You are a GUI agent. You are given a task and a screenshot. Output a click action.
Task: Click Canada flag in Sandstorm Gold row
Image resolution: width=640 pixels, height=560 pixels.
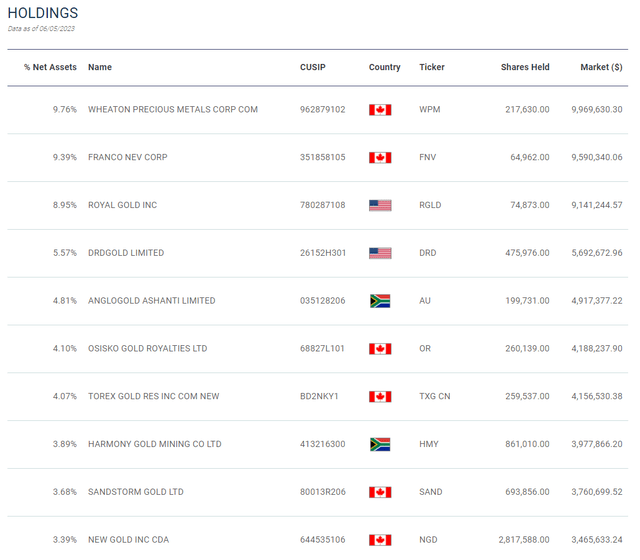[x=380, y=492]
